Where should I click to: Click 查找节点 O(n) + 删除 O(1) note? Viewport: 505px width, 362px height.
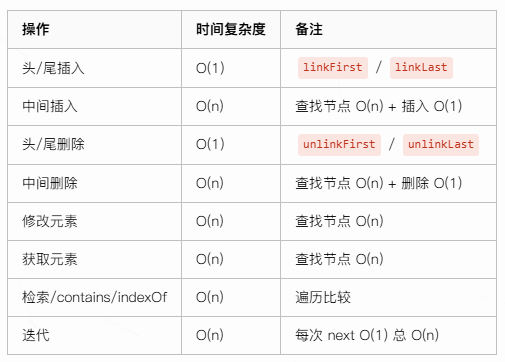pos(379,183)
